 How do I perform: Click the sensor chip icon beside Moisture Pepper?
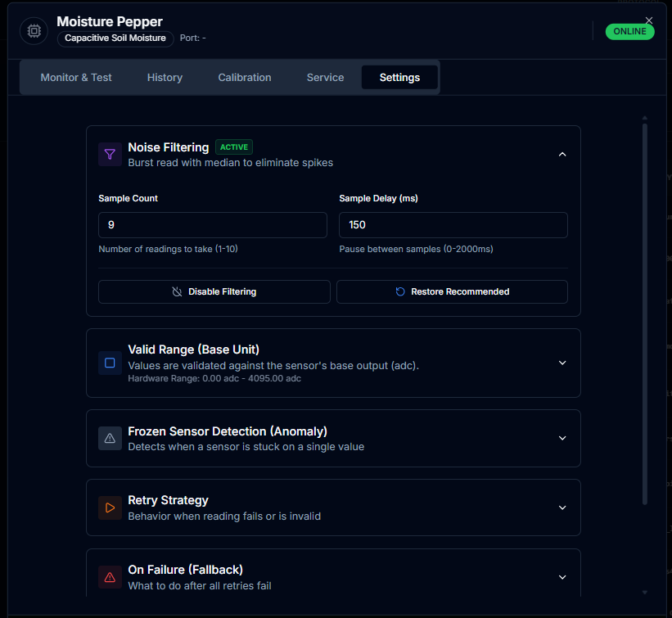[x=34, y=31]
